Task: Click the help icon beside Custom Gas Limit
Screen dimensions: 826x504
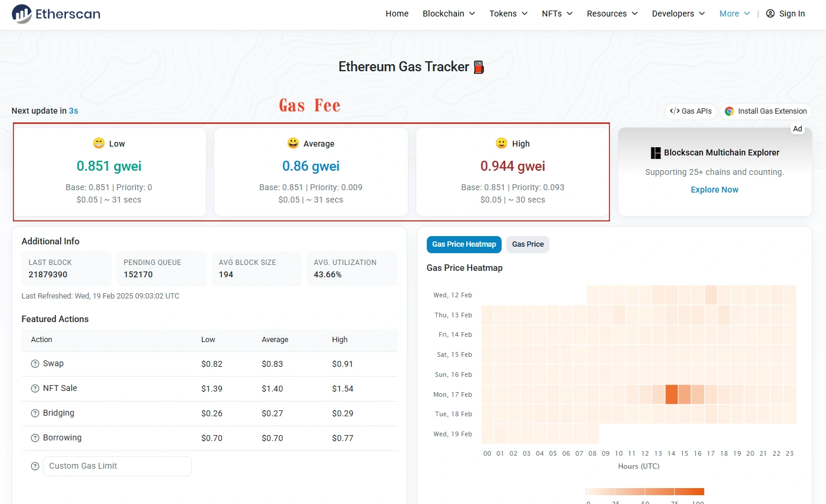Action: 35,466
